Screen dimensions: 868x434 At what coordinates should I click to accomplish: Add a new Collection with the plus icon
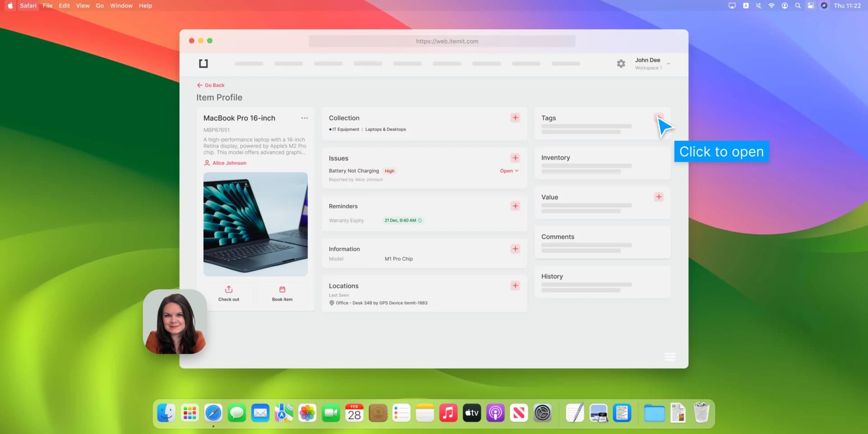pos(515,118)
